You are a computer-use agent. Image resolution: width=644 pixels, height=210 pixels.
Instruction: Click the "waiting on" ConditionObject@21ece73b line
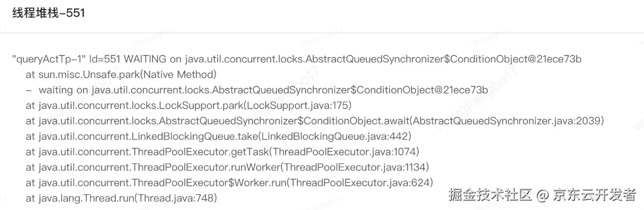(x=257, y=90)
